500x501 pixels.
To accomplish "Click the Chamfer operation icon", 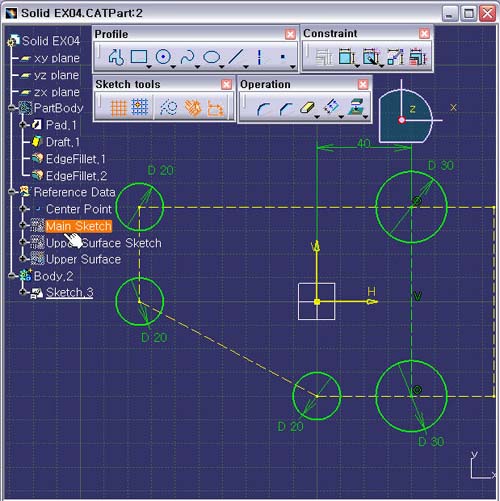I will pos(286,108).
